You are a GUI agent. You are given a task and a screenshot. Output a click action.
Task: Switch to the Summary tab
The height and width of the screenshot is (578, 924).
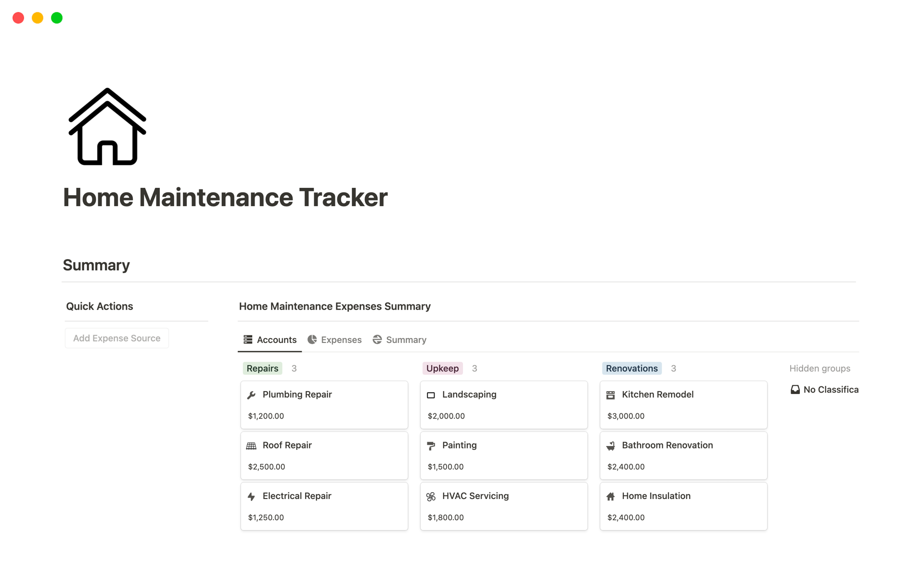pyautogui.click(x=406, y=339)
